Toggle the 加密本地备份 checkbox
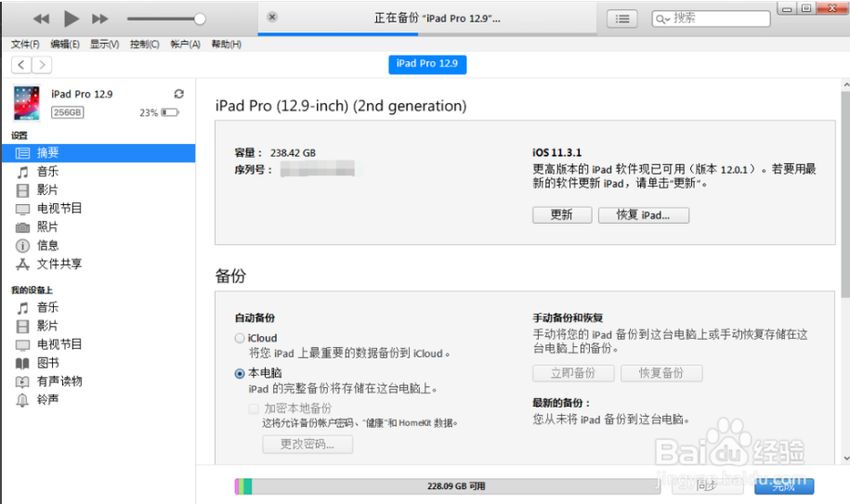Screen dimensions: 850x504 [x=254, y=408]
